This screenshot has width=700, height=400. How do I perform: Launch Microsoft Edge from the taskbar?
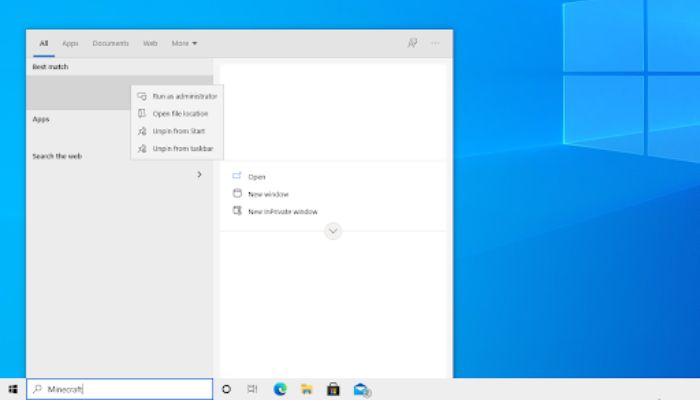pos(280,389)
